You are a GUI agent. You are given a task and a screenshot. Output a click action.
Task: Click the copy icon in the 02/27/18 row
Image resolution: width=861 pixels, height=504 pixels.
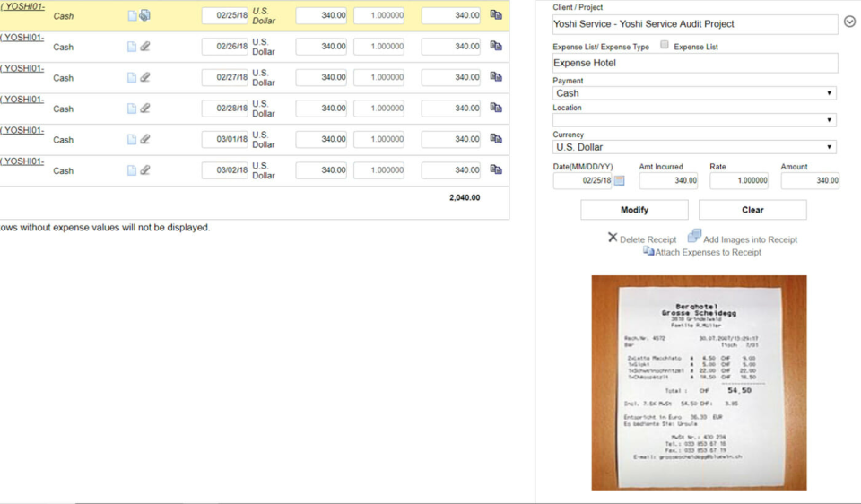point(496,76)
